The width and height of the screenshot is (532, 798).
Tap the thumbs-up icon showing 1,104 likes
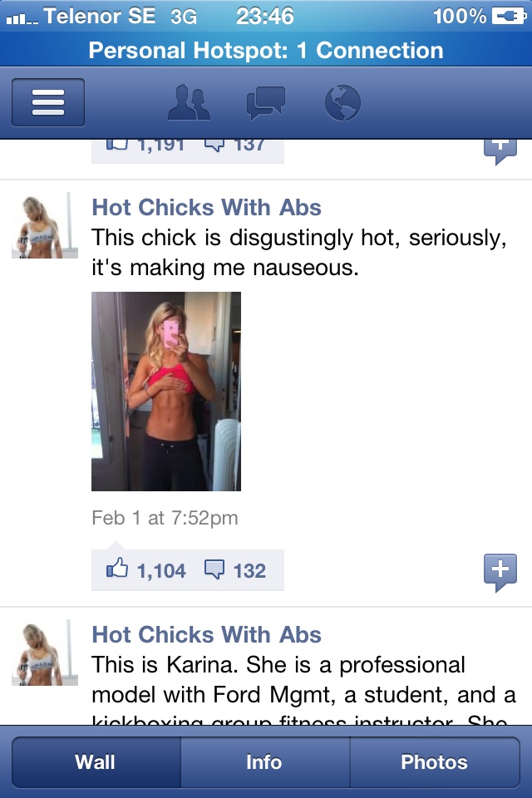(117, 568)
